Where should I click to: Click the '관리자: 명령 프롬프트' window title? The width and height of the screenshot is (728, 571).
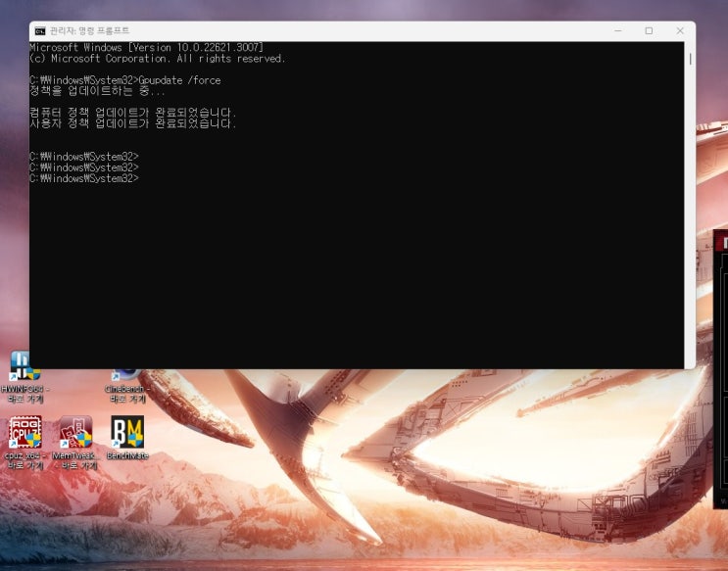(x=89, y=31)
